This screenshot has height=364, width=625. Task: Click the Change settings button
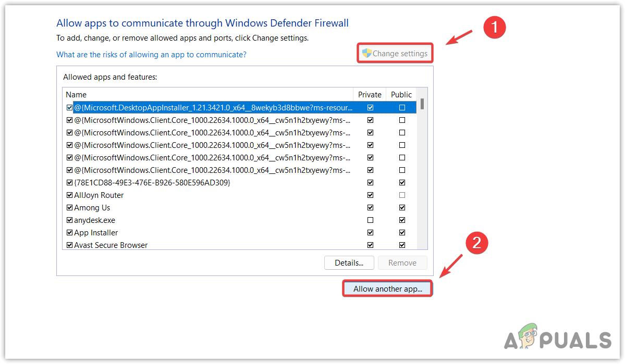(395, 53)
